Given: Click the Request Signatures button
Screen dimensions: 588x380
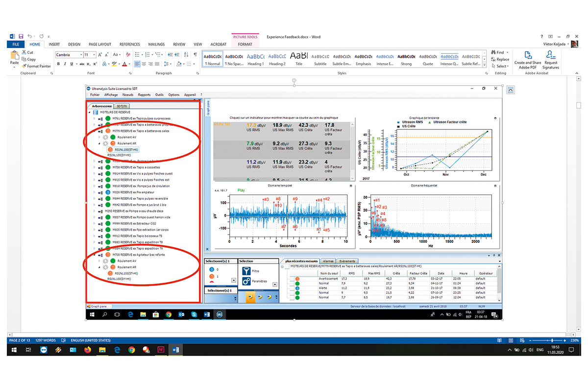Looking at the screenshot, I should pyautogui.click(x=551, y=59).
